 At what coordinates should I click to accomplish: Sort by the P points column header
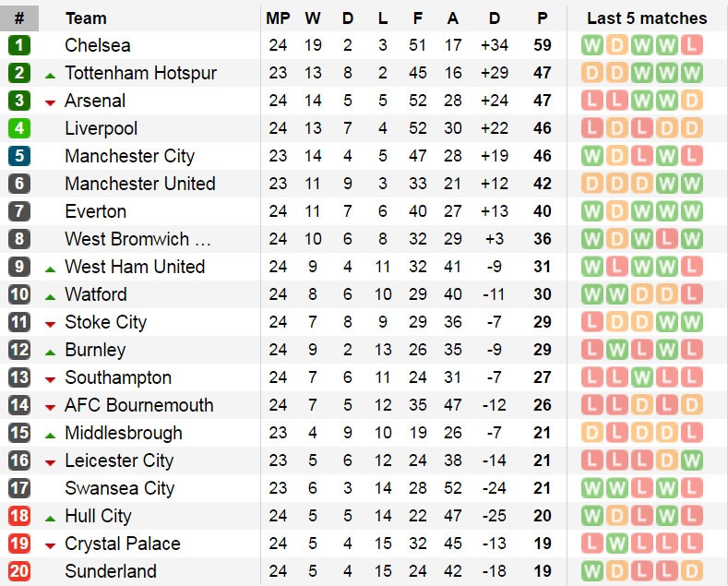543,18
